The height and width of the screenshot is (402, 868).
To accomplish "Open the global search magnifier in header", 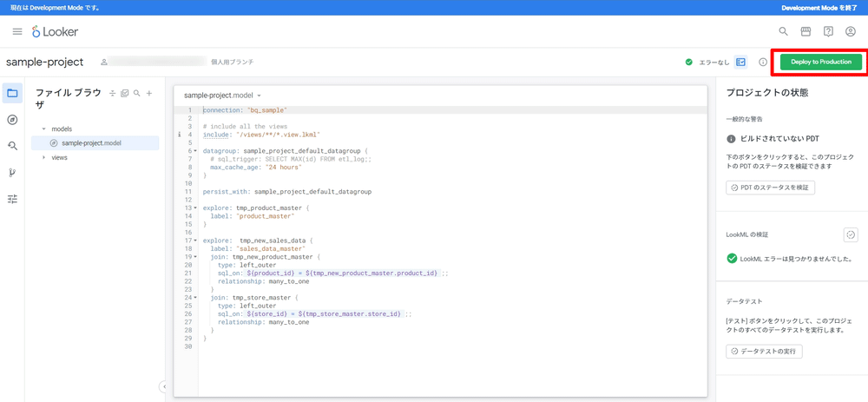I will tap(783, 31).
